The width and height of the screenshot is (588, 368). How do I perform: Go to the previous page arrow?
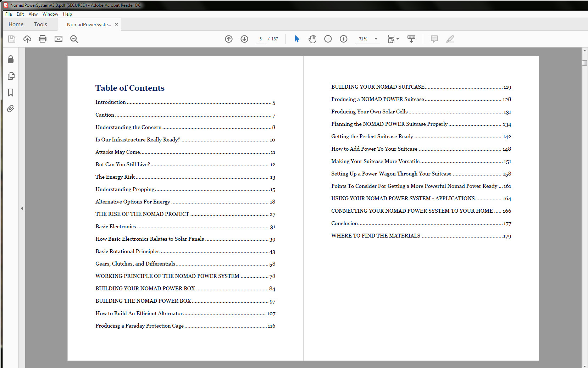point(229,39)
